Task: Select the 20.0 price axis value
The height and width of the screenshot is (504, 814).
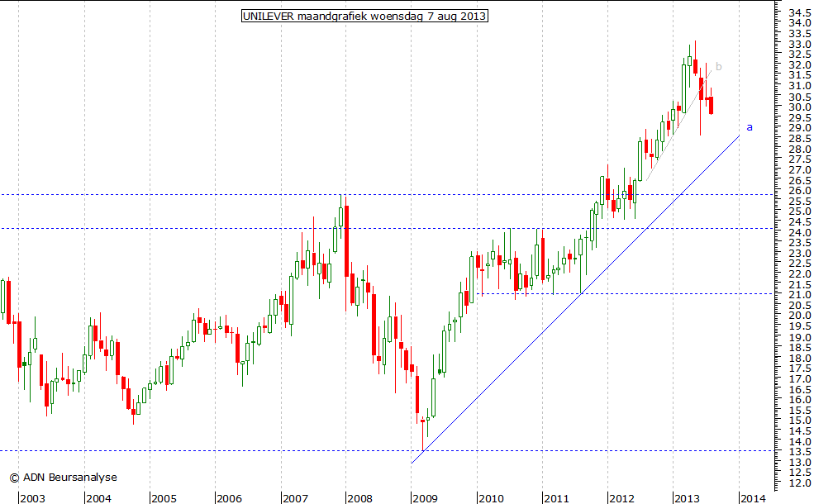Action: pos(799,316)
